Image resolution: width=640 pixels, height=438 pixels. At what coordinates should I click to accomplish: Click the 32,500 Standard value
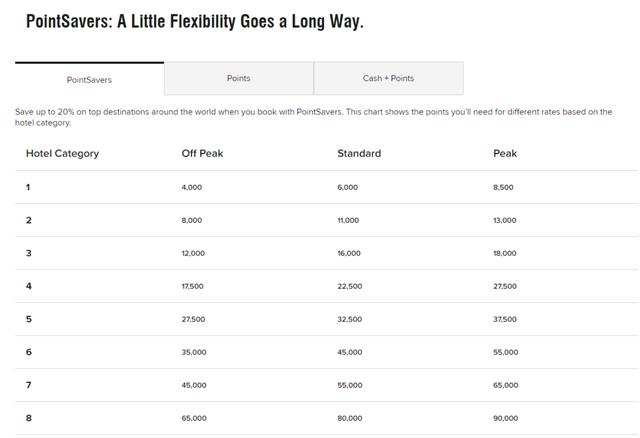pyautogui.click(x=350, y=319)
